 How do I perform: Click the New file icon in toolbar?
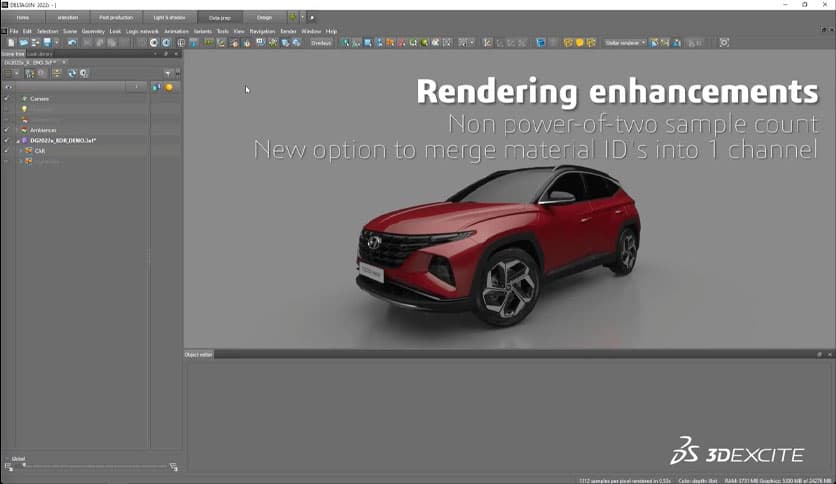coord(10,43)
